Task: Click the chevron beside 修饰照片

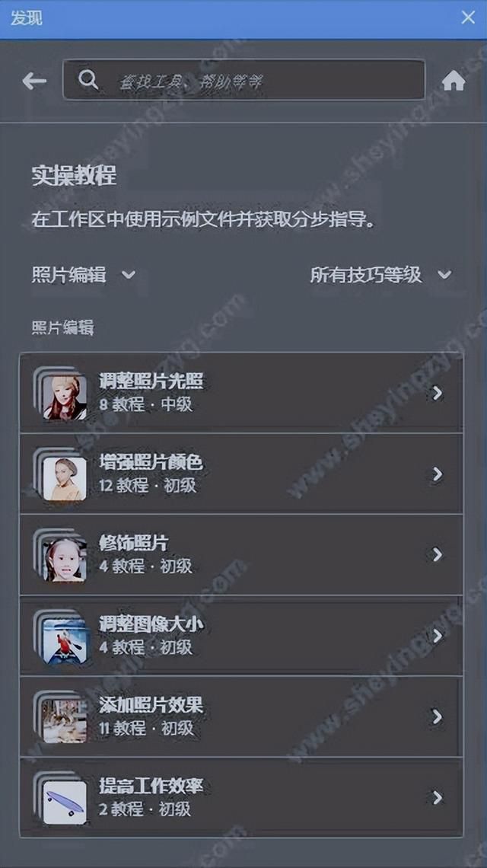Action: click(x=438, y=554)
